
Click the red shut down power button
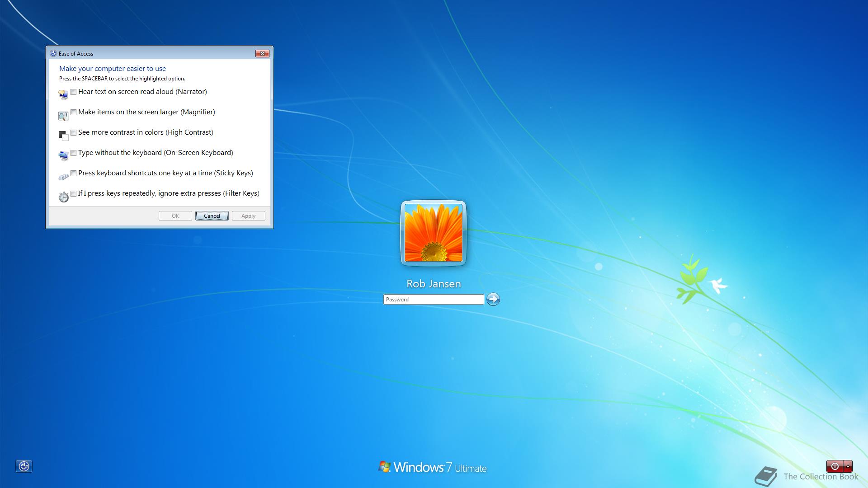[835, 466]
